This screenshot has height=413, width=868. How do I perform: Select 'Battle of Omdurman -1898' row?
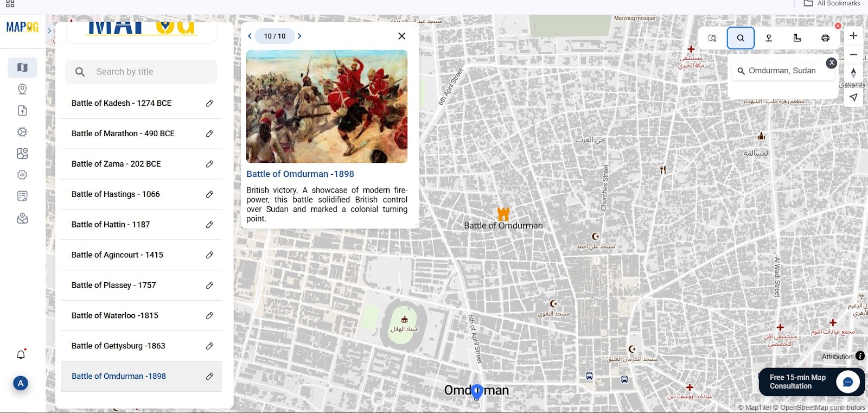(x=141, y=377)
